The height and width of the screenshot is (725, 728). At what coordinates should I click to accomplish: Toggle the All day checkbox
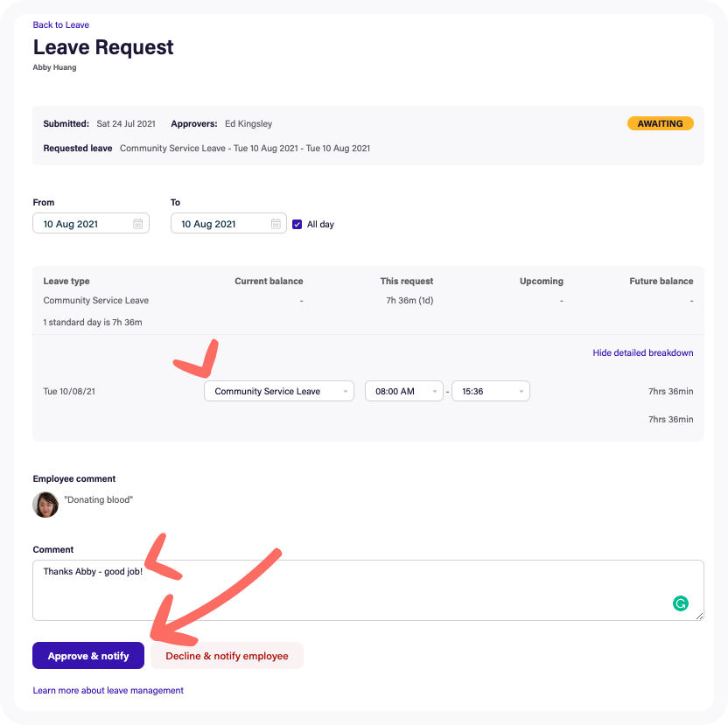(297, 224)
